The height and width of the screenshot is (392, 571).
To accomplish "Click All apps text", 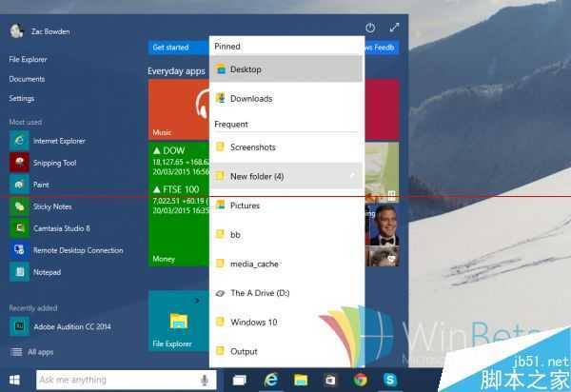I will [x=40, y=352].
